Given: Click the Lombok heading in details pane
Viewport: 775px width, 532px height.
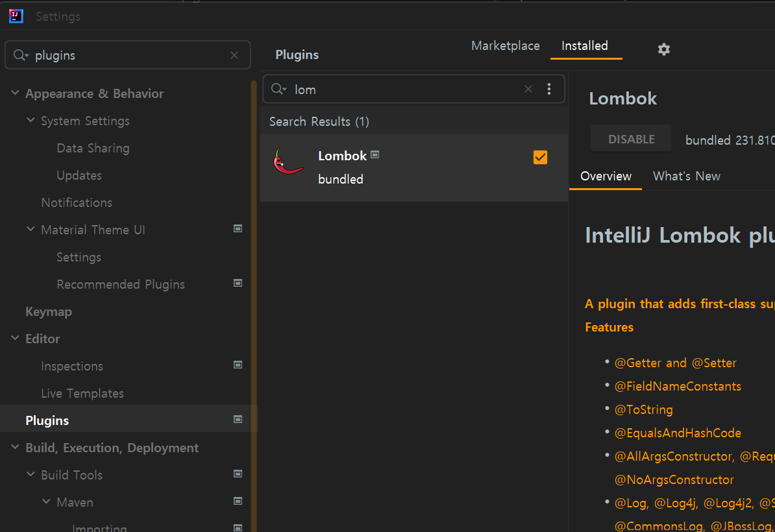Looking at the screenshot, I should point(622,99).
